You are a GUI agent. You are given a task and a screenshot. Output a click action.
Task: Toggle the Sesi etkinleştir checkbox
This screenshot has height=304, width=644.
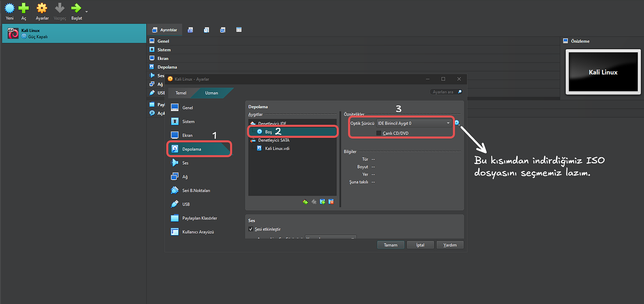251,229
